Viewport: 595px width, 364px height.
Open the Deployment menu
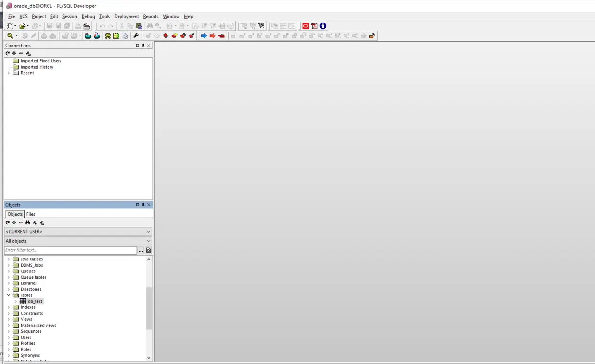pyautogui.click(x=127, y=16)
